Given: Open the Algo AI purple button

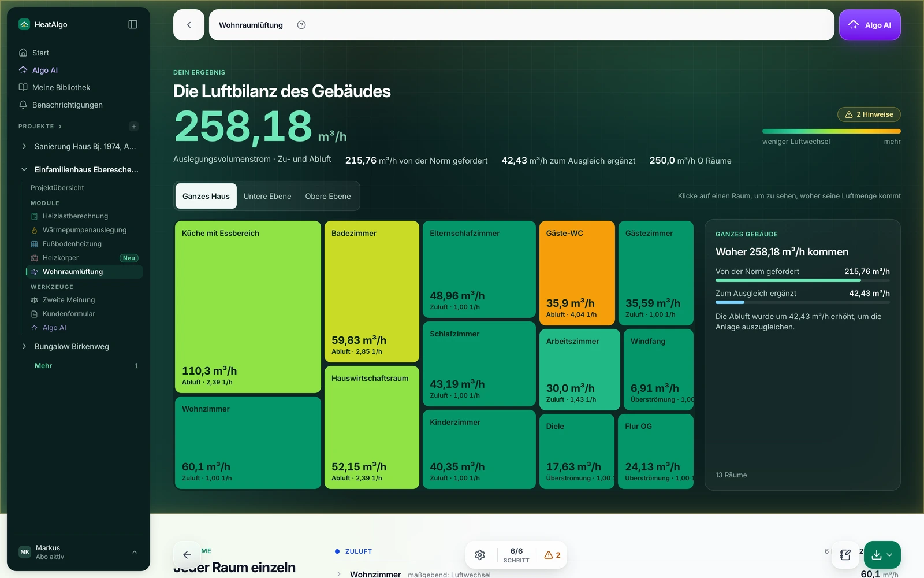Looking at the screenshot, I should tap(870, 25).
